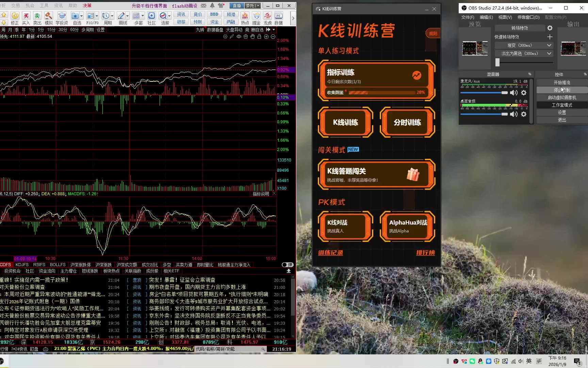Click the 社区 community star icon

coord(151,16)
